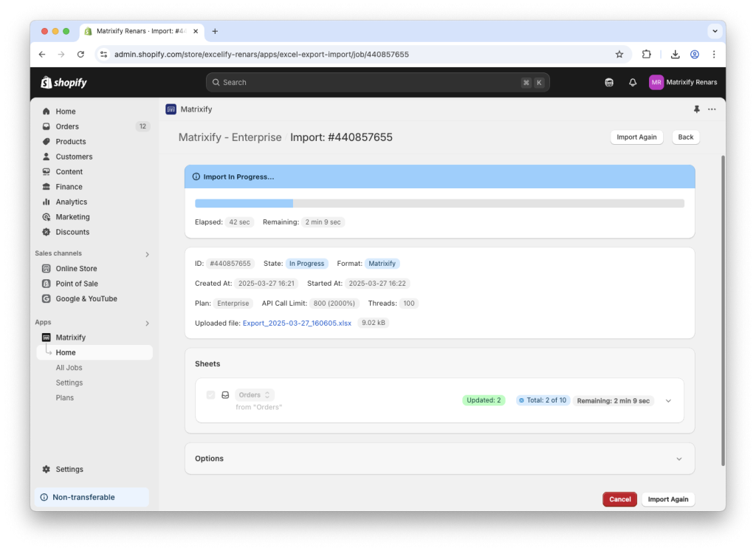Click the Matrixify app icon in Apps
This screenshot has height=551, width=756.
pyautogui.click(x=46, y=337)
